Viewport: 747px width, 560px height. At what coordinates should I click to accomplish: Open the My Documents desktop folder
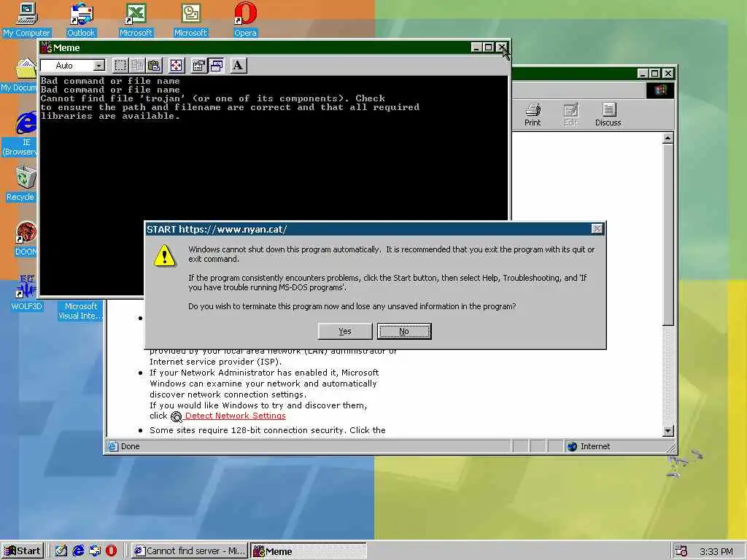(19, 75)
